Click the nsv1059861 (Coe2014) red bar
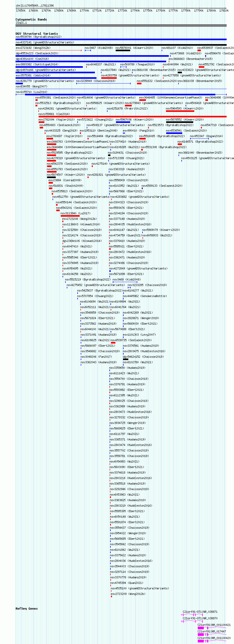Image resolution: width=234 pixels, height=644 pixels. tap(133, 117)
